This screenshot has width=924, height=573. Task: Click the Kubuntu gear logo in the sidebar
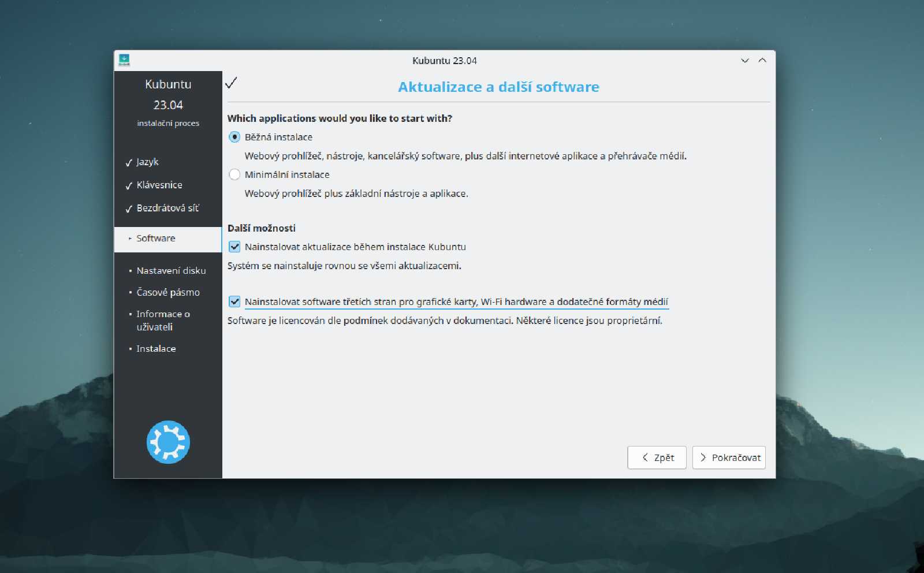click(168, 442)
